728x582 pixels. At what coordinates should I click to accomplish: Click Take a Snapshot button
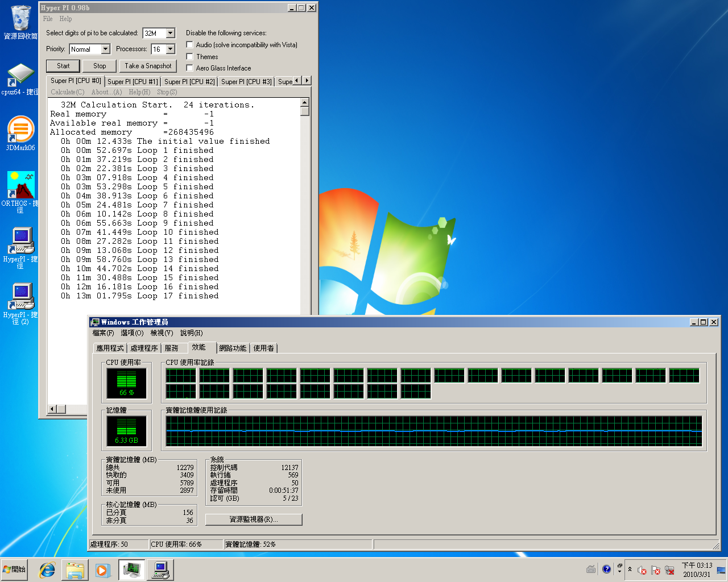click(148, 66)
